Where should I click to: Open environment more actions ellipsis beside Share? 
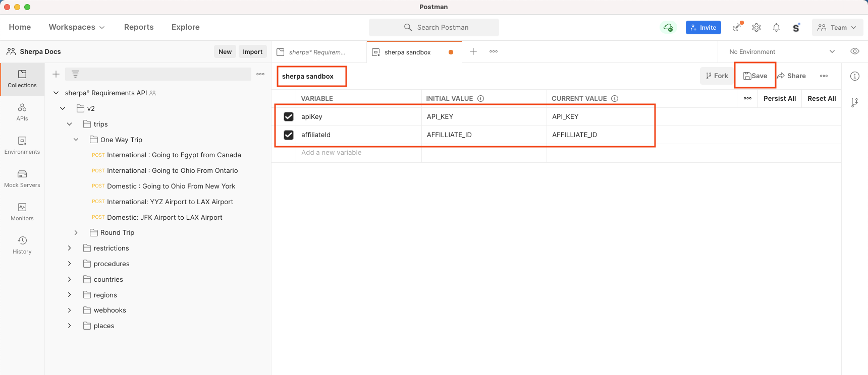tap(824, 76)
